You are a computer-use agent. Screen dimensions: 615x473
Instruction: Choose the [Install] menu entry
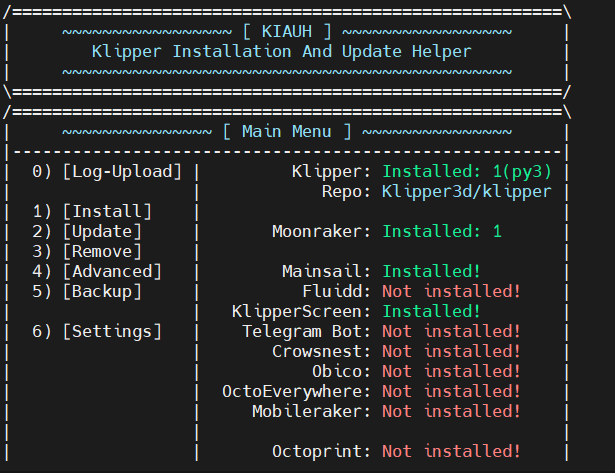click(x=107, y=211)
